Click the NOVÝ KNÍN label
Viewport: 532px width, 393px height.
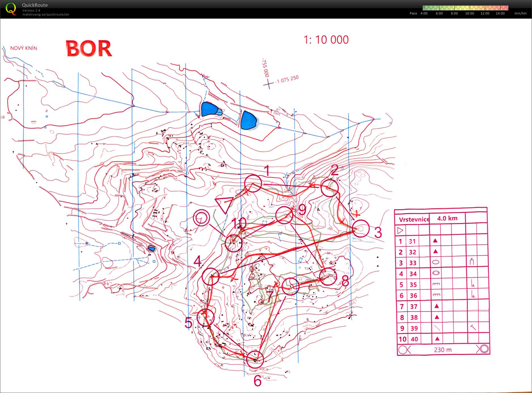24,48
